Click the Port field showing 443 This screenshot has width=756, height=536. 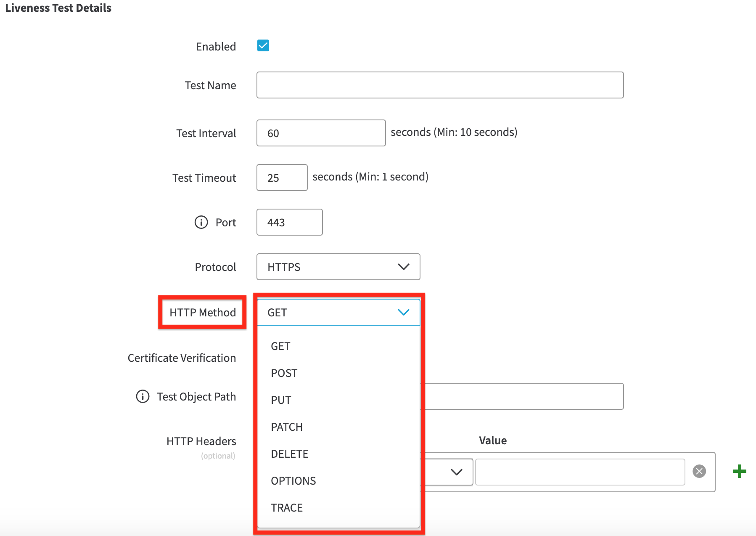[x=289, y=222]
